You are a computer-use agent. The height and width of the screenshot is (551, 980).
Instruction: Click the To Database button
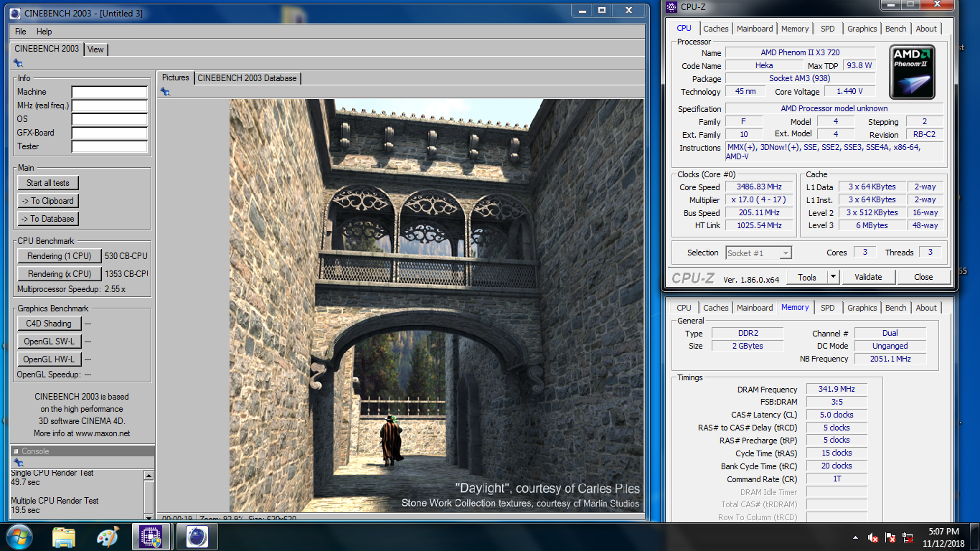click(47, 219)
